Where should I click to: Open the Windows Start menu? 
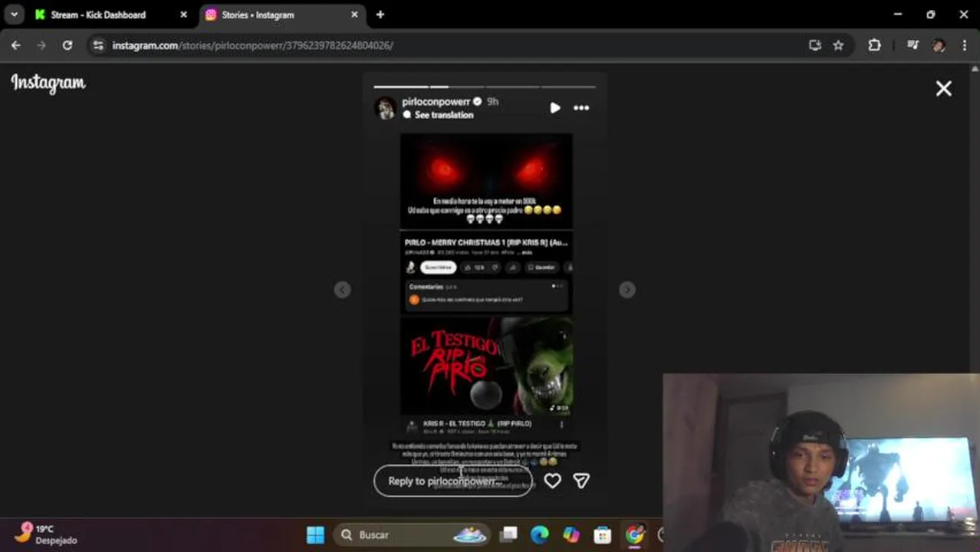315,535
